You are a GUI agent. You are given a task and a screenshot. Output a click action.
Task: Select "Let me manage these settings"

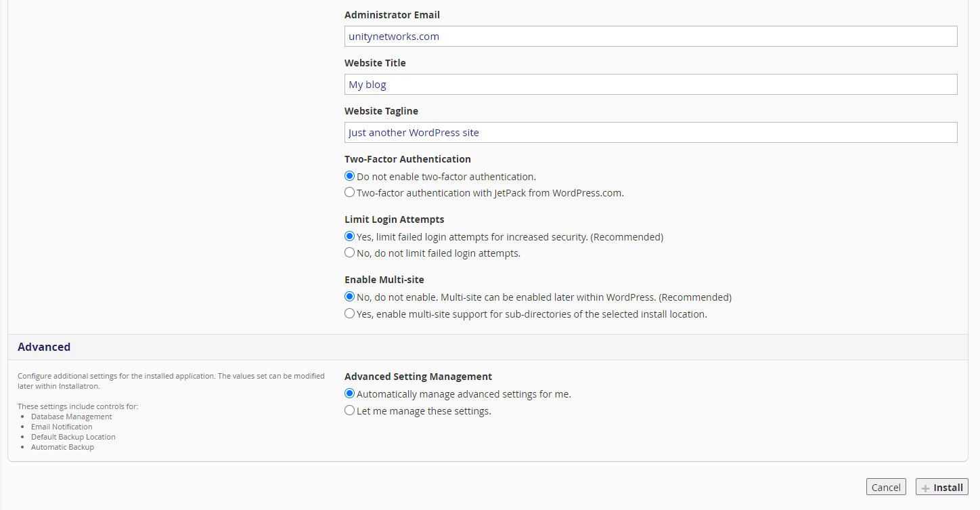point(349,410)
